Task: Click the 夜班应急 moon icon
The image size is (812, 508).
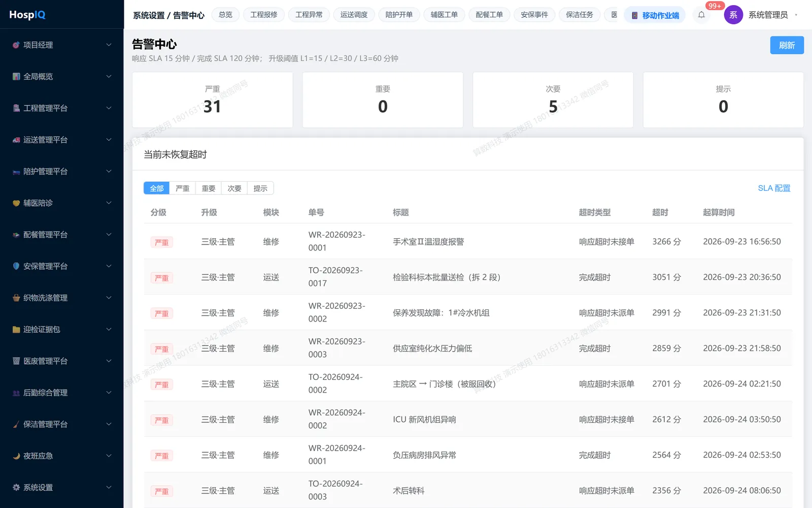Action: 16,456
